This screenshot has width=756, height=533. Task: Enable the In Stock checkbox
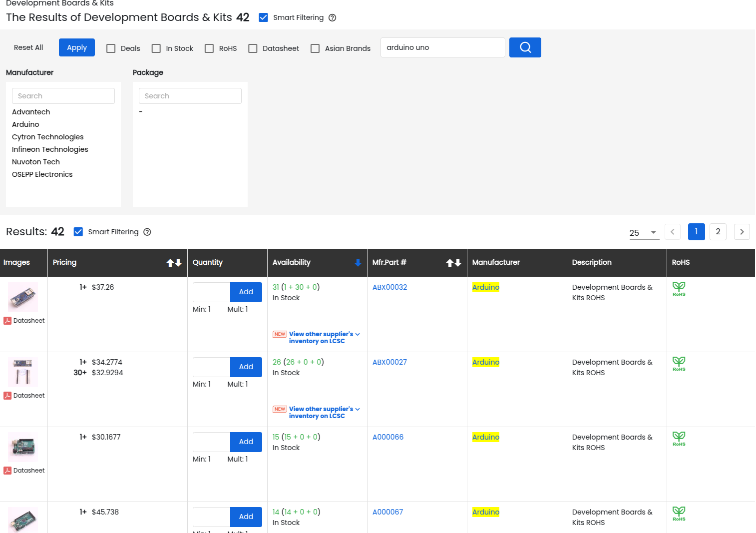click(156, 48)
